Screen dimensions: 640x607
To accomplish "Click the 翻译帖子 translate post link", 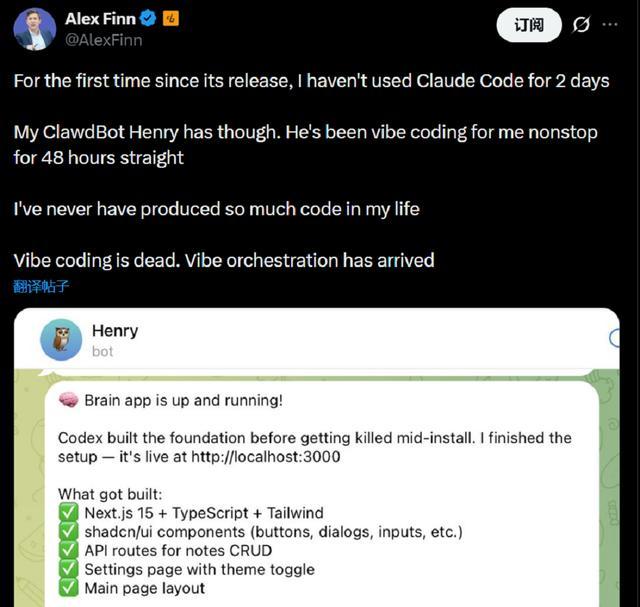I will (41, 286).
